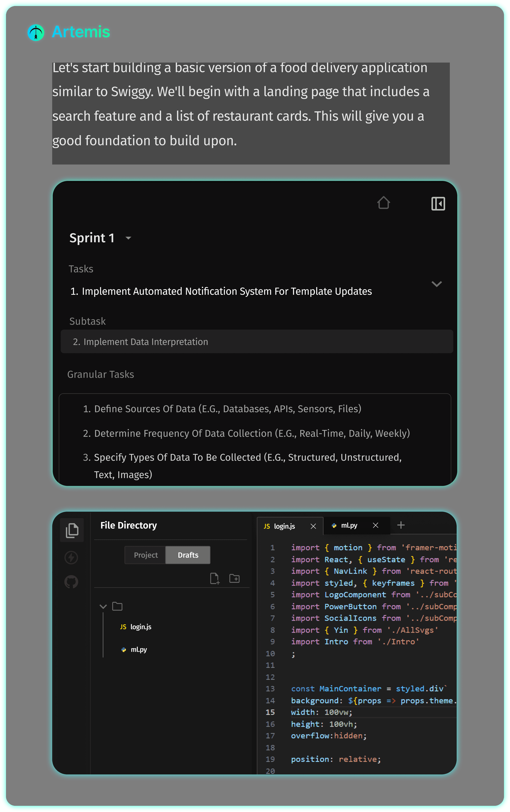Open the files explorer sidebar icon
510x812 pixels.
[72, 530]
